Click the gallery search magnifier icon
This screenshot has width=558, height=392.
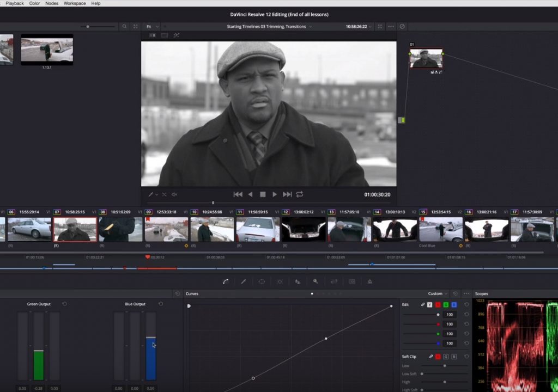(124, 26)
